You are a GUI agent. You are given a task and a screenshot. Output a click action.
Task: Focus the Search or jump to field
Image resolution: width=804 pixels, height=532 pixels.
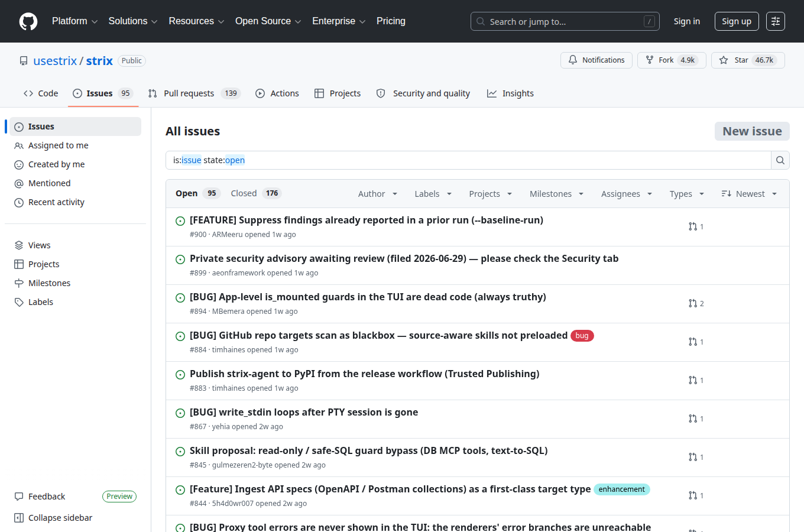click(x=565, y=21)
